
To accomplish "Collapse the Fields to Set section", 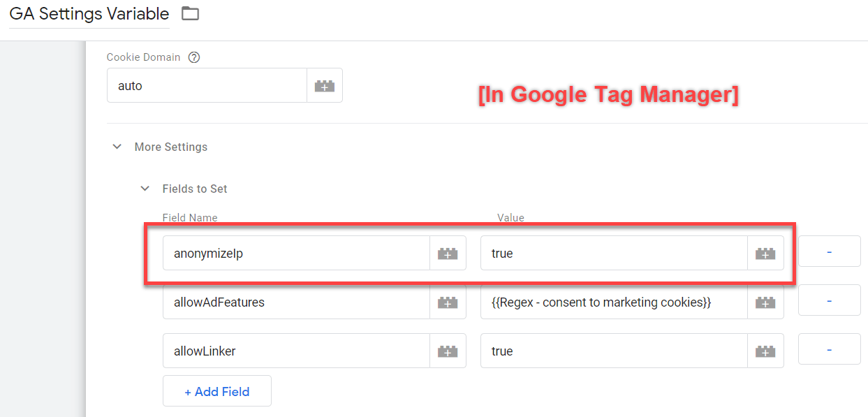I will pyautogui.click(x=145, y=189).
